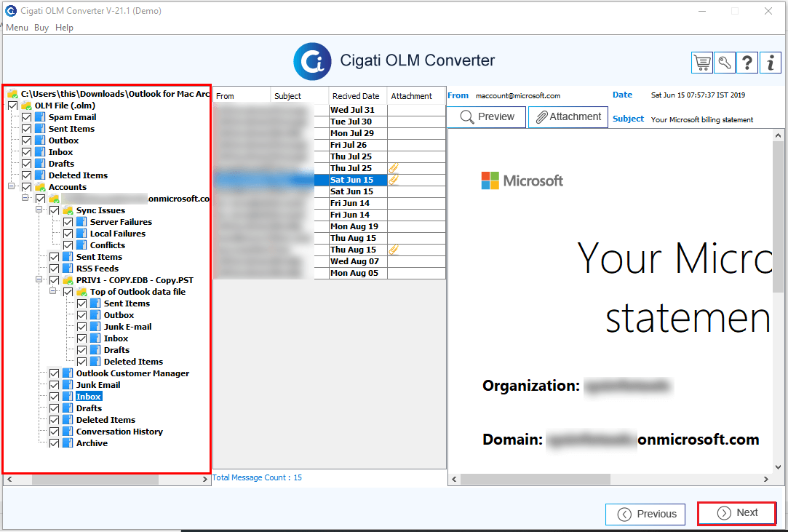Click the preview pane vertical scrollbar thumb
Image resolution: width=788 pixels, height=532 pixels.
[x=778, y=217]
